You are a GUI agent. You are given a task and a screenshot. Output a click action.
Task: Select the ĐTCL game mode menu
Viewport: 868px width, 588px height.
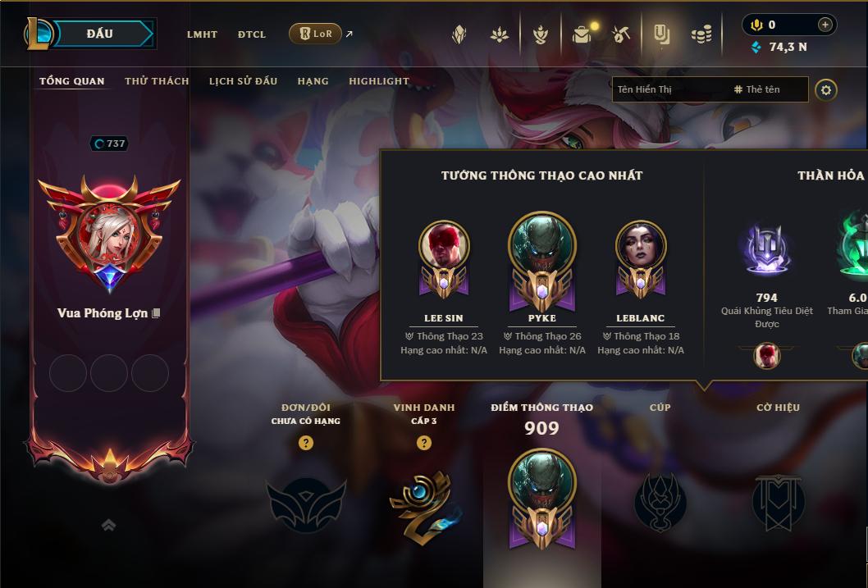tap(252, 34)
